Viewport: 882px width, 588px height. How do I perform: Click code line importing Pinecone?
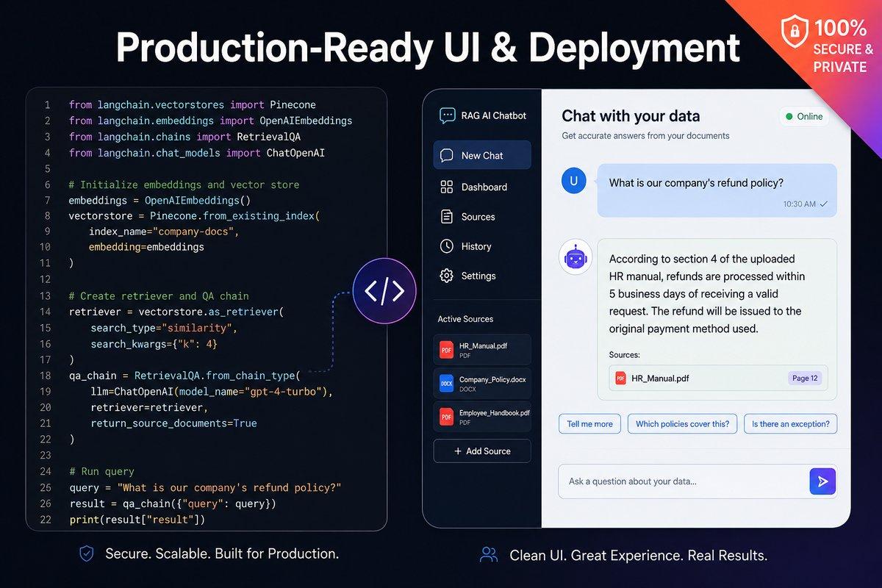(x=193, y=105)
